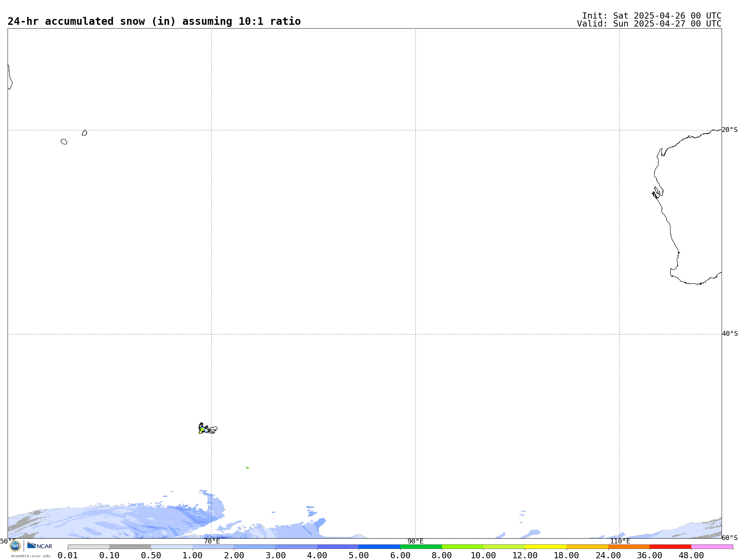Select the yellow 12.00 color swatch
Image resolution: width=744 pixels, height=560 pixels.
[546, 547]
